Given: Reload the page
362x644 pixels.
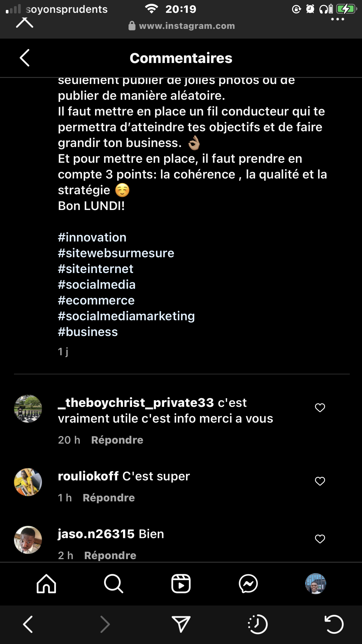Looking at the screenshot, I should [334, 624].
